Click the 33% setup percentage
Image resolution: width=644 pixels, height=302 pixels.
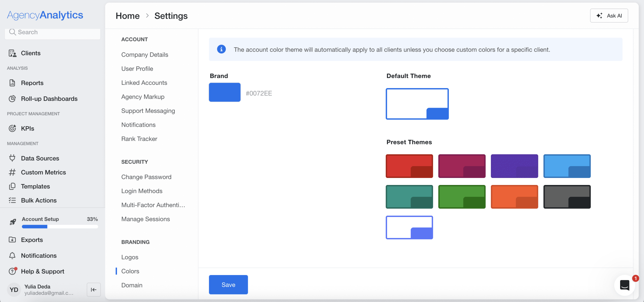pos(92,219)
